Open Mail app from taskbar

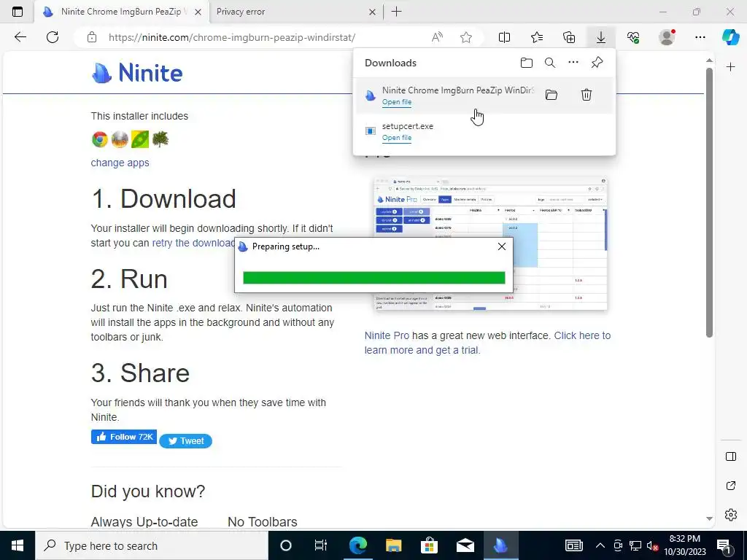pos(465,545)
